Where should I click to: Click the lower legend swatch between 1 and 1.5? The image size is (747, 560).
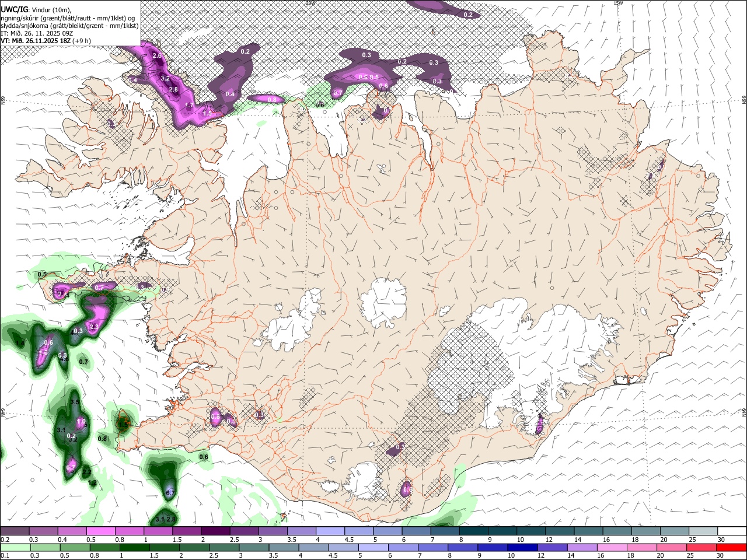coord(135,547)
